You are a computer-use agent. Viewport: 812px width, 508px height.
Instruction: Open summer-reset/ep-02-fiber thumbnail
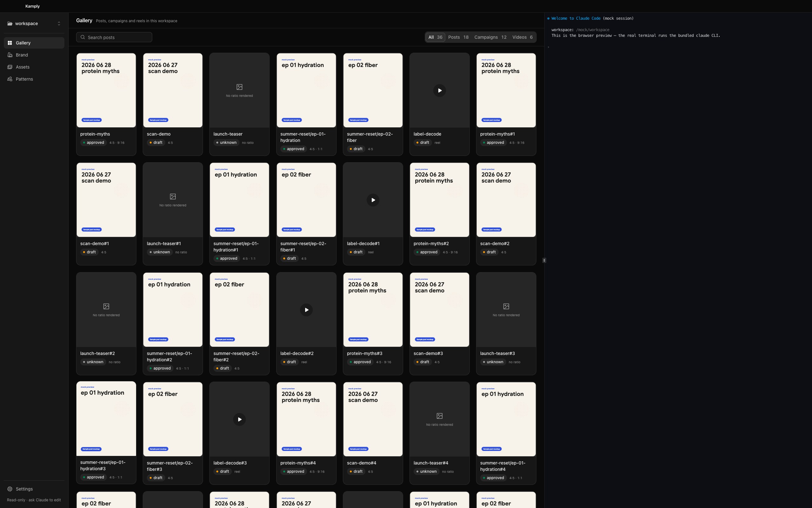(373, 90)
